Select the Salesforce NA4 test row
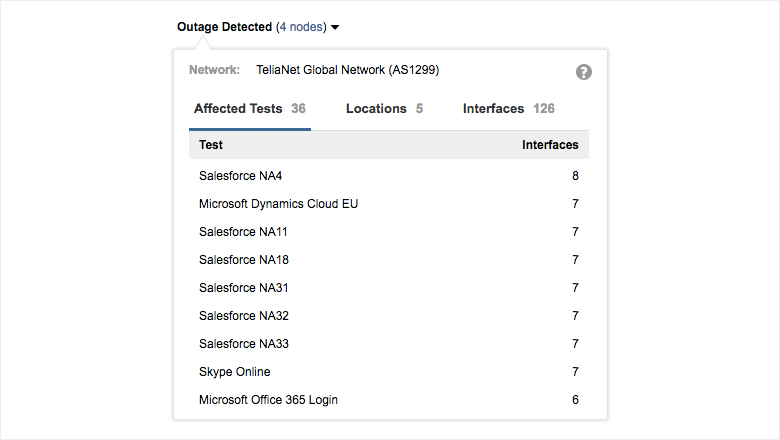Image resolution: width=780 pixels, height=440 pixels. [241, 176]
